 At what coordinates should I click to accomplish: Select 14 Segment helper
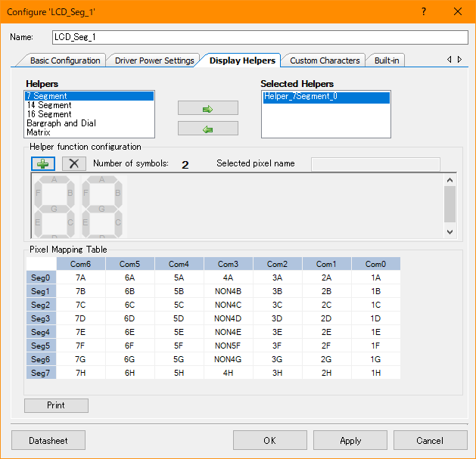89,105
